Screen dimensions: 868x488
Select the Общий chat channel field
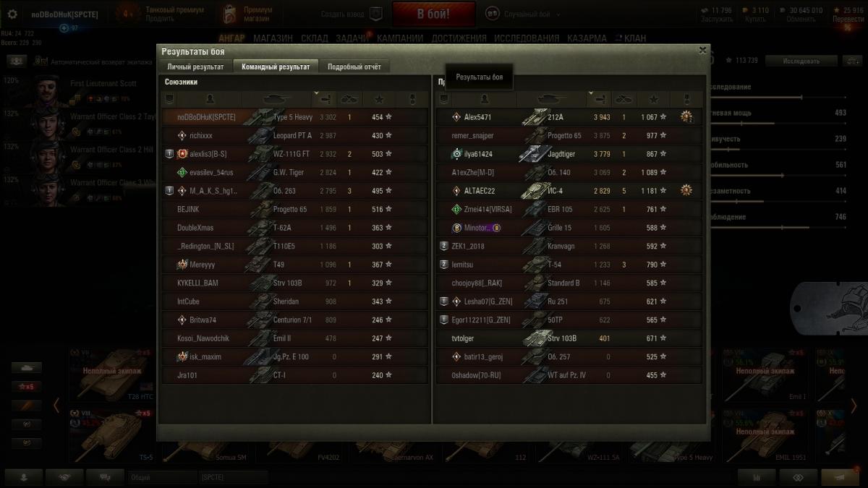point(161,478)
